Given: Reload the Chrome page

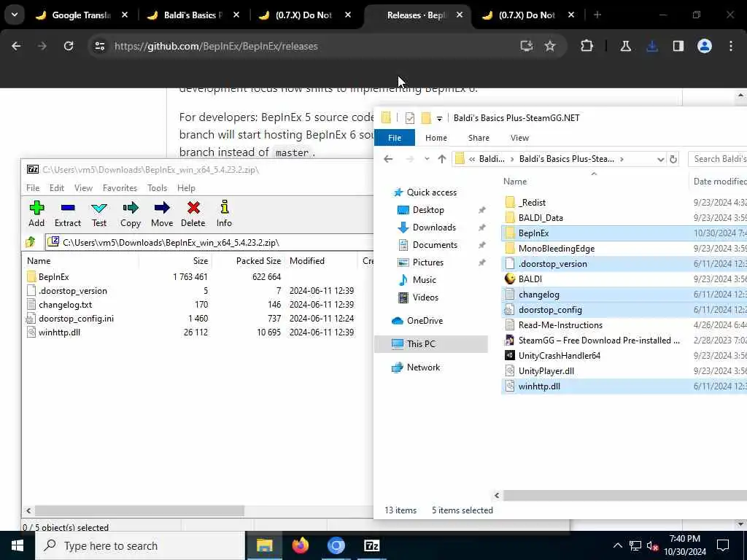Looking at the screenshot, I should (x=69, y=46).
